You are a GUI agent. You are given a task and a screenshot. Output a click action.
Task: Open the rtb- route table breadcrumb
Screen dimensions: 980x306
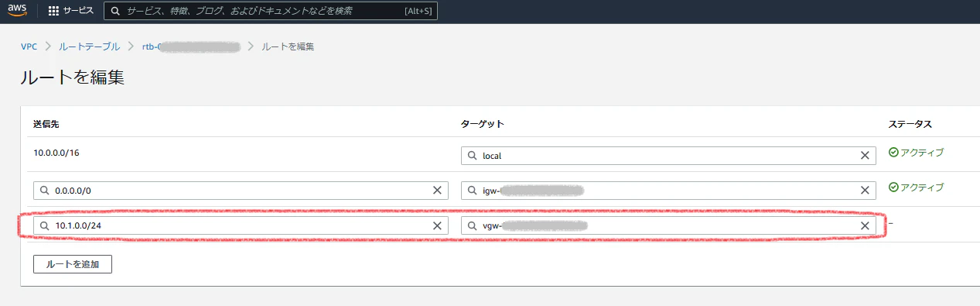[191, 46]
